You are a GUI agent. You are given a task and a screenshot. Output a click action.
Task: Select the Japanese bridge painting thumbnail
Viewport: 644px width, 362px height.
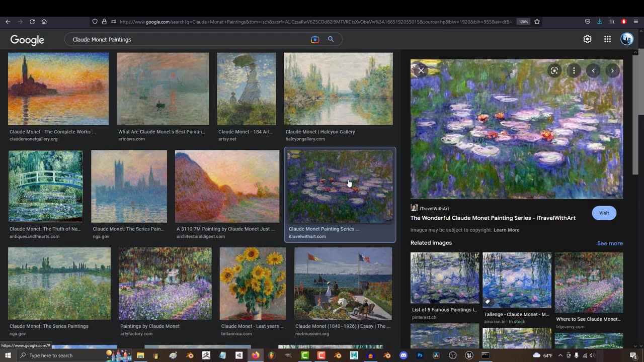pos(45,187)
